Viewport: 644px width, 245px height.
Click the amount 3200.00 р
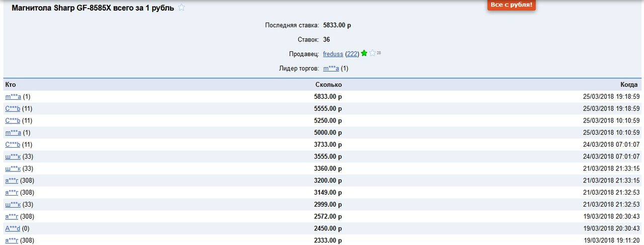(x=328, y=181)
